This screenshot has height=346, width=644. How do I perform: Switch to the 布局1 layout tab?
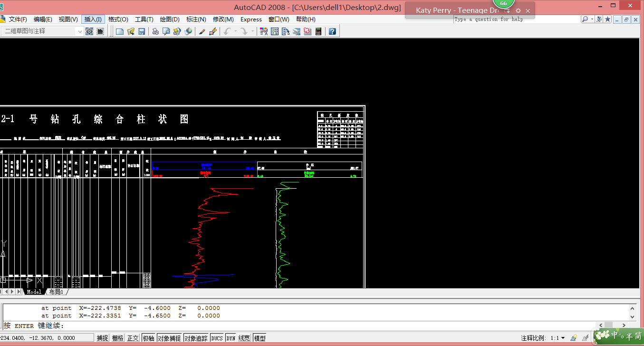pos(56,292)
